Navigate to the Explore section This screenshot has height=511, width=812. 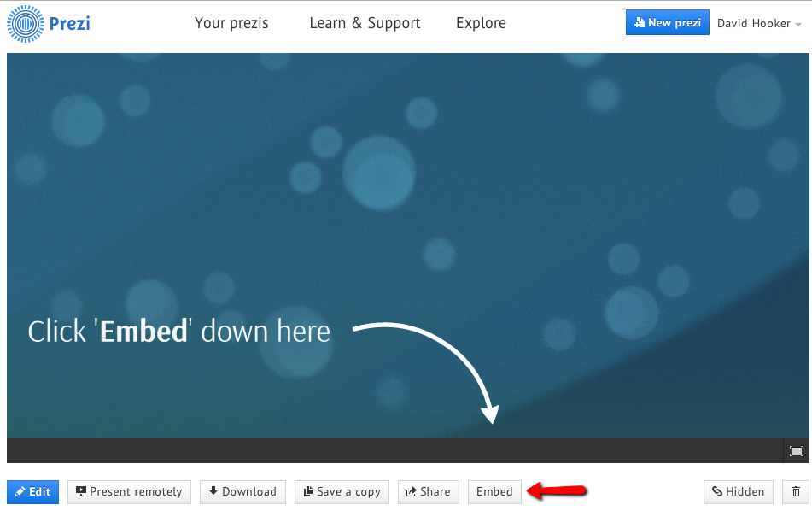point(481,23)
